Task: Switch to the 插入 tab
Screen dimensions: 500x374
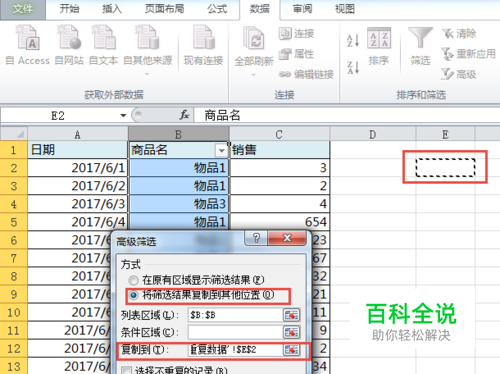Action: tap(112, 9)
